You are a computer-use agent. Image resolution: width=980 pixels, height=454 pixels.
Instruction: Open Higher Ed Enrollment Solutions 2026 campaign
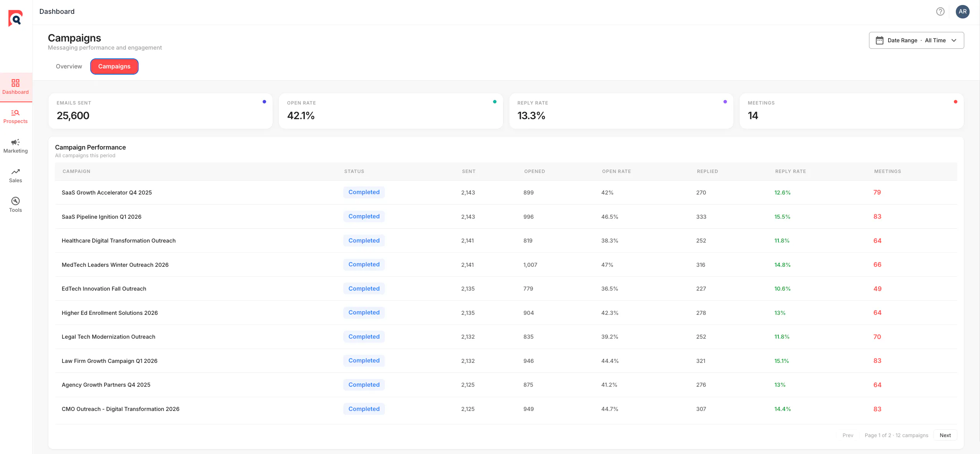click(110, 313)
